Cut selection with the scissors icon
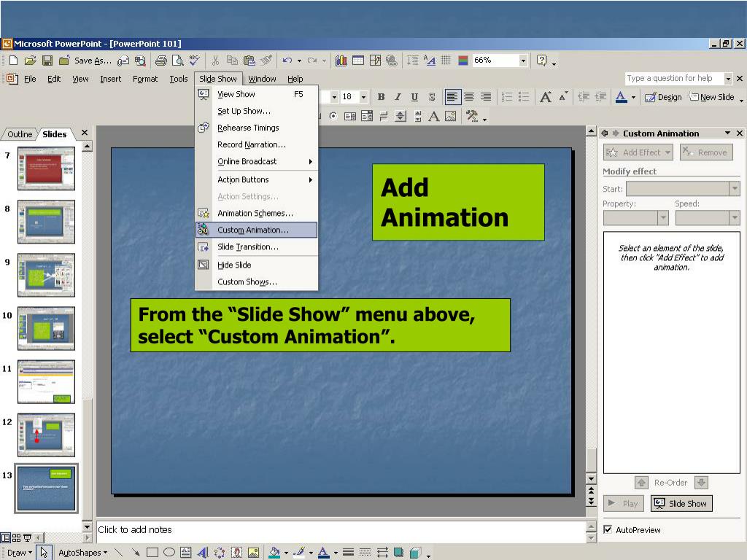 [x=215, y=61]
